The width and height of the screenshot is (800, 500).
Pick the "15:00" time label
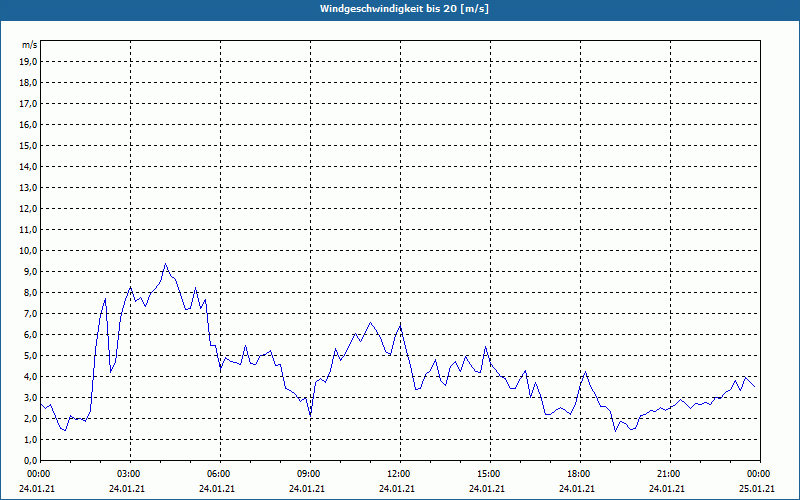(x=490, y=474)
